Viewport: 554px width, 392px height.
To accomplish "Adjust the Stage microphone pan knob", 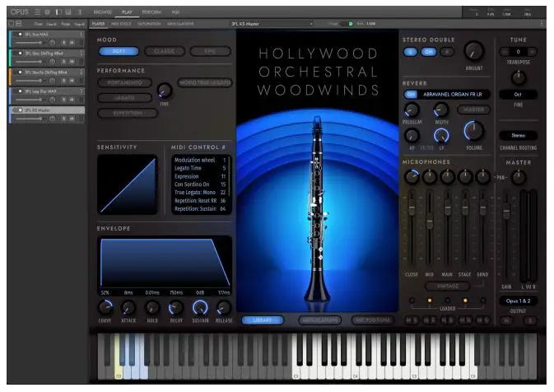I will (x=465, y=177).
